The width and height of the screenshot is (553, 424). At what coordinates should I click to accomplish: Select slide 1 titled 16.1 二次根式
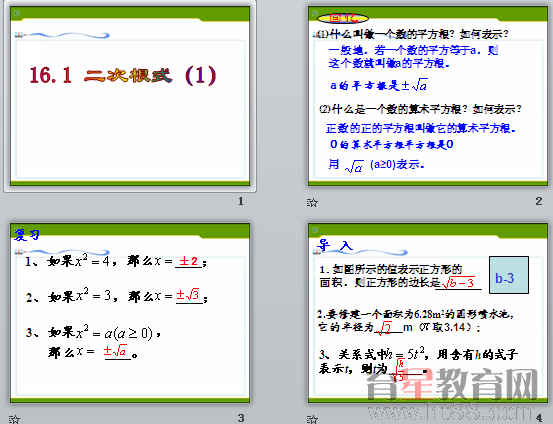(x=130, y=96)
